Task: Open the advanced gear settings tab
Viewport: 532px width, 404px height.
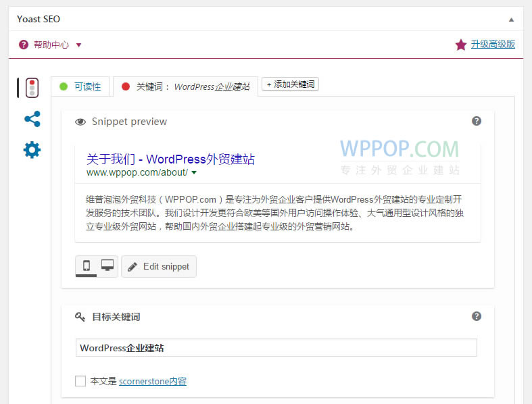Action: click(x=32, y=150)
